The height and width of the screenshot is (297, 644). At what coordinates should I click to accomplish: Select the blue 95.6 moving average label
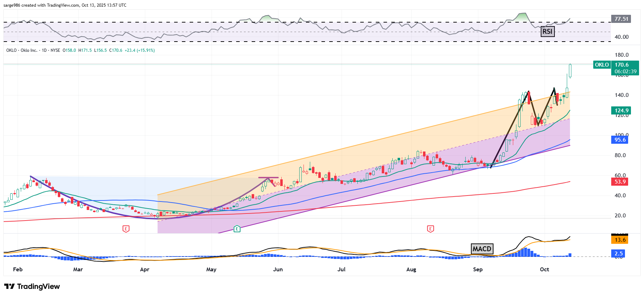pyautogui.click(x=620, y=140)
